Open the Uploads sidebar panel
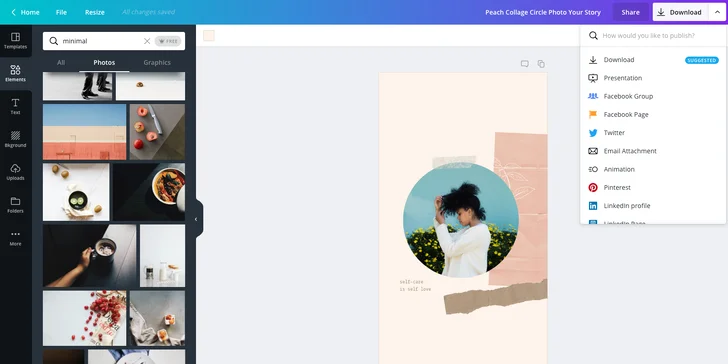 (x=15, y=172)
